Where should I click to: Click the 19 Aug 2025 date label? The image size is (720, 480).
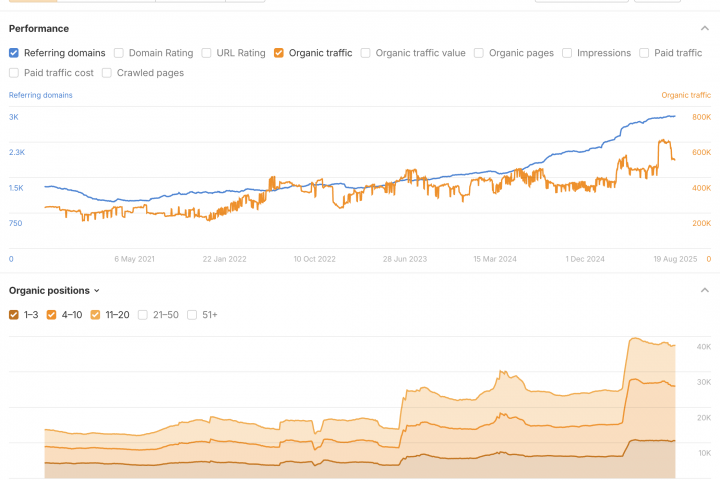coord(675,259)
